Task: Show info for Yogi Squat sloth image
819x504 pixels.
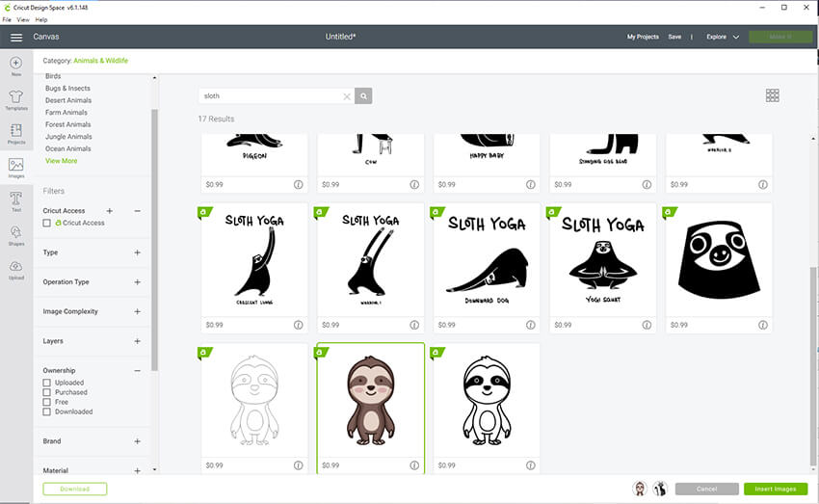Action: point(647,325)
